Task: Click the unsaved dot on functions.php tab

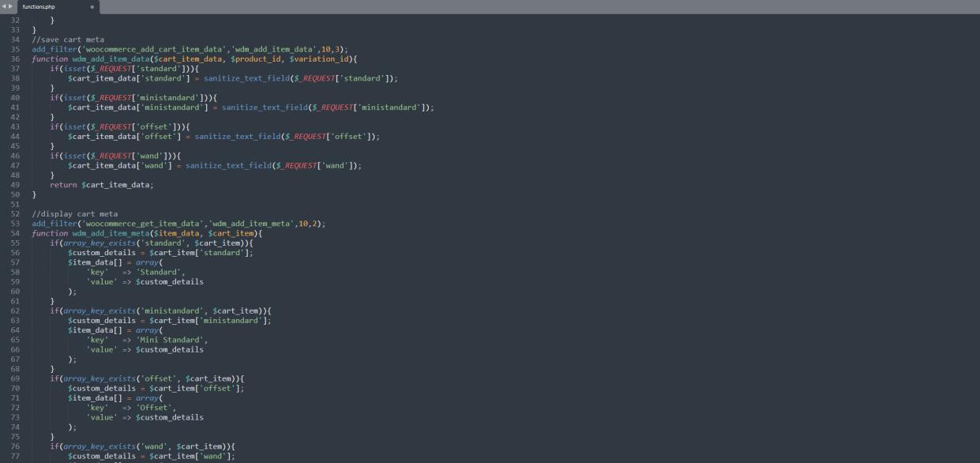Action: tap(92, 7)
